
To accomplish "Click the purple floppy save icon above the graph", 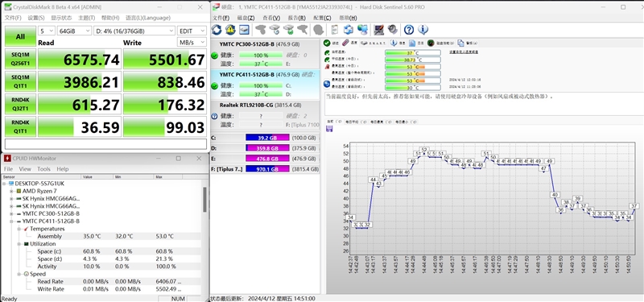I will click(329, 129).
